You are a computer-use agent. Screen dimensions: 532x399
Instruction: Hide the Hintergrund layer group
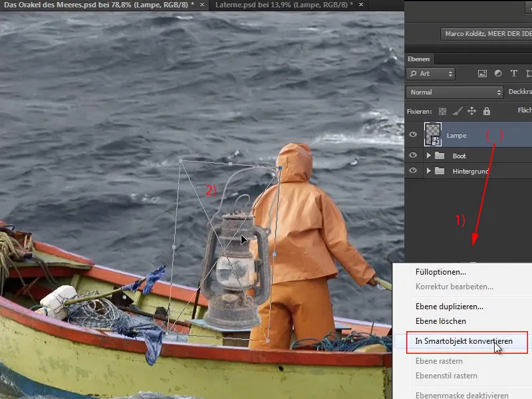coord(413,170)
